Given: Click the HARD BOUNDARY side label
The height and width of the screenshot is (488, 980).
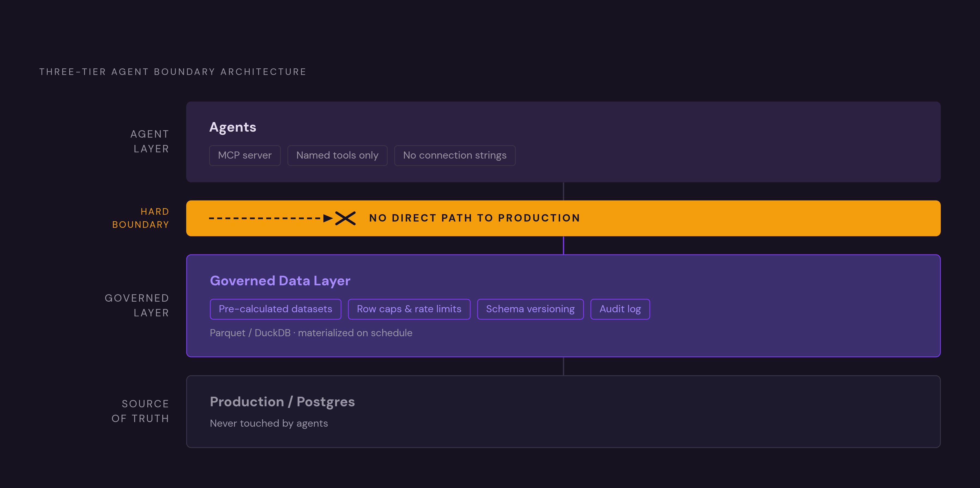Looking at the screenshot, I should (140, 218).
